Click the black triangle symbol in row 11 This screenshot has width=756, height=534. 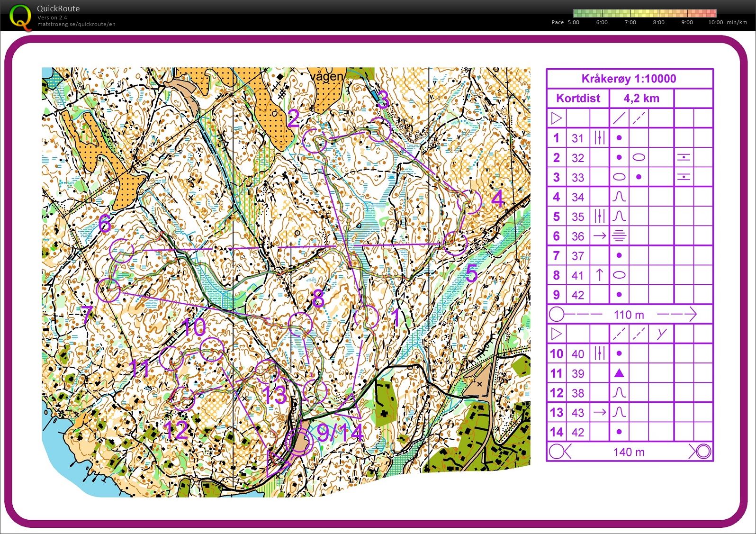coord(619,373)
